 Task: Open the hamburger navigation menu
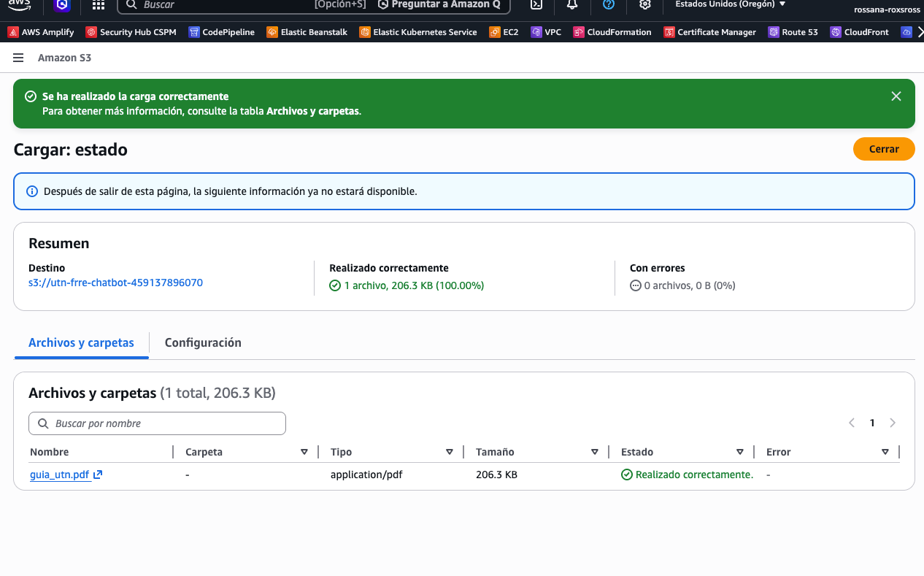click(18, 58)
